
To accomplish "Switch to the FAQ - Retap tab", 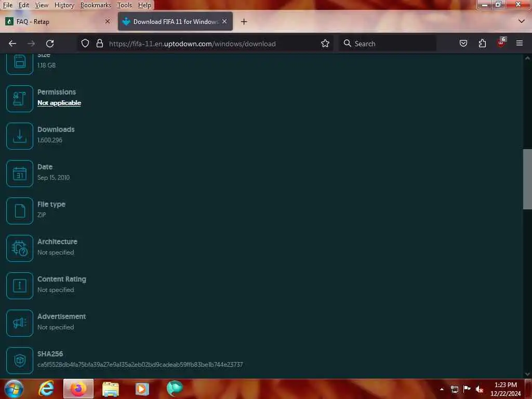I will (x=58, y=21).
